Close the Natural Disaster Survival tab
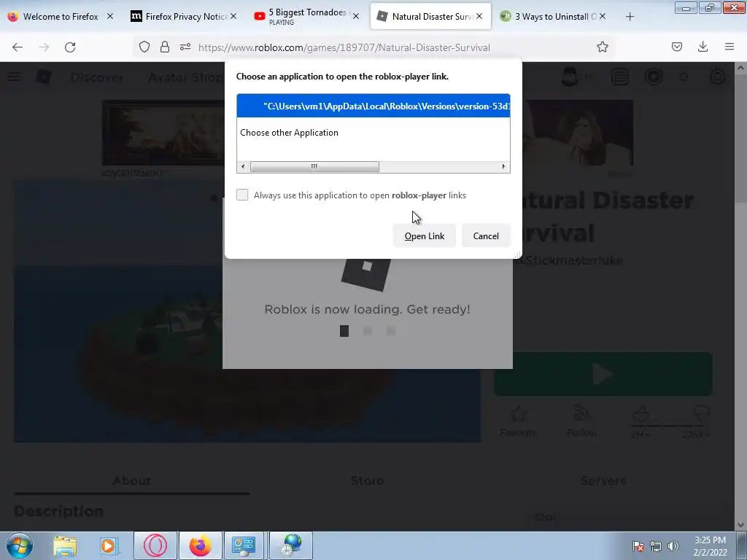The height and width of the screenshot is (560, 747). (479, 16)
